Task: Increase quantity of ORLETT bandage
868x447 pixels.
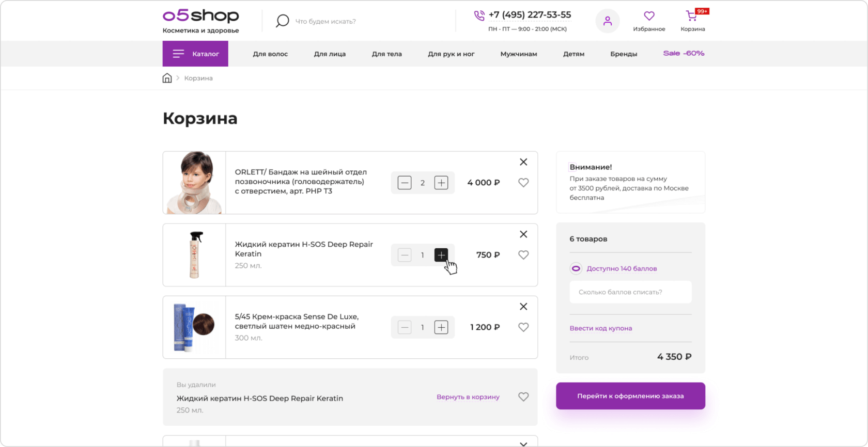Action: 441,183
